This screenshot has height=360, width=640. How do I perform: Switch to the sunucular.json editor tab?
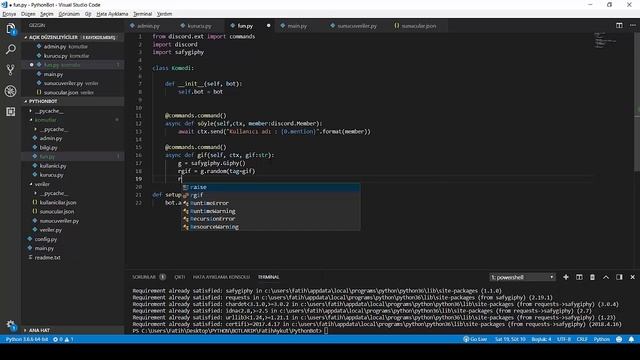tap(418, 26)
